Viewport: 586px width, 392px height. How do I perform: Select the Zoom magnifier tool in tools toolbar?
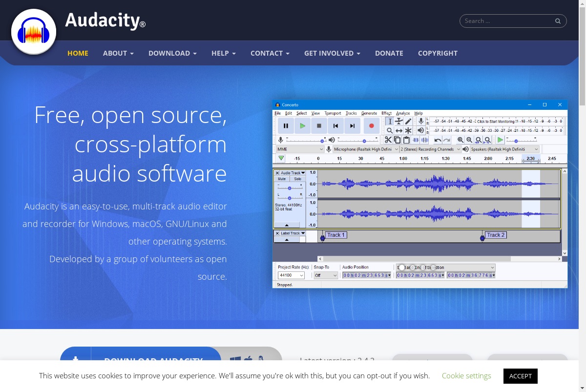tap(389, 130)
